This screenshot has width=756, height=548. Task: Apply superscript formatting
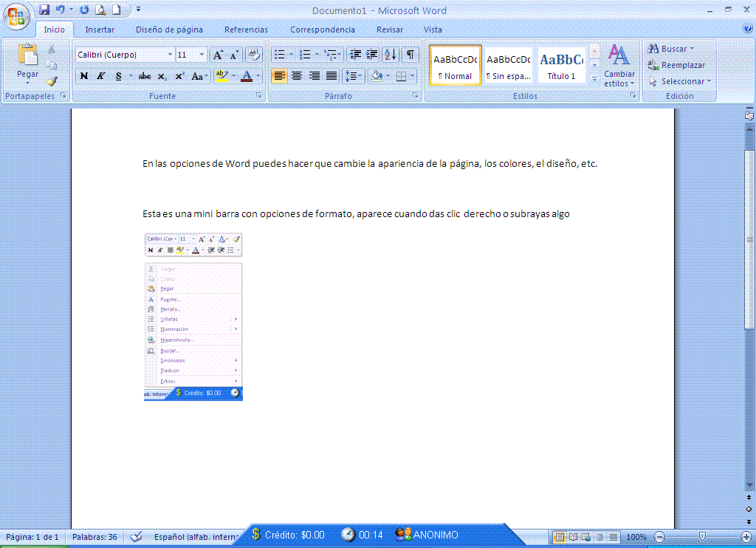(179, 76)
